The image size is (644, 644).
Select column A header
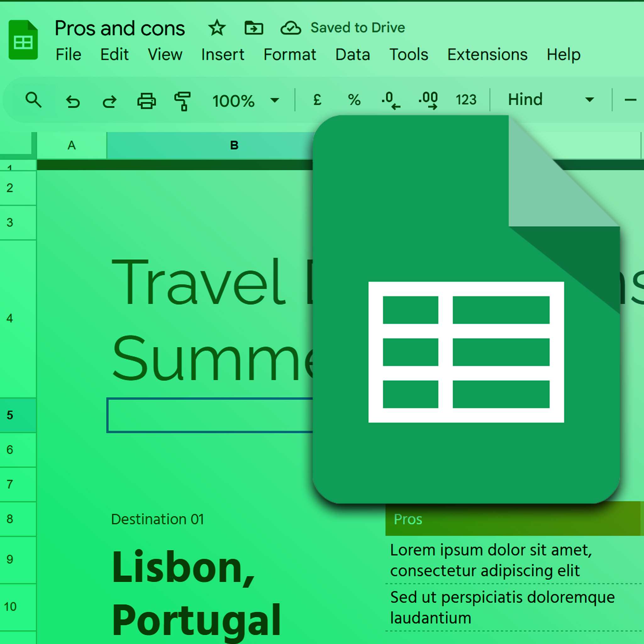(72, 145)
